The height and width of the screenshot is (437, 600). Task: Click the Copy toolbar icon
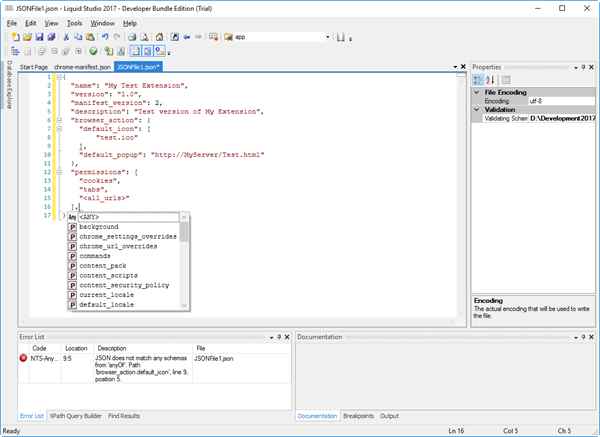(78, 37)
